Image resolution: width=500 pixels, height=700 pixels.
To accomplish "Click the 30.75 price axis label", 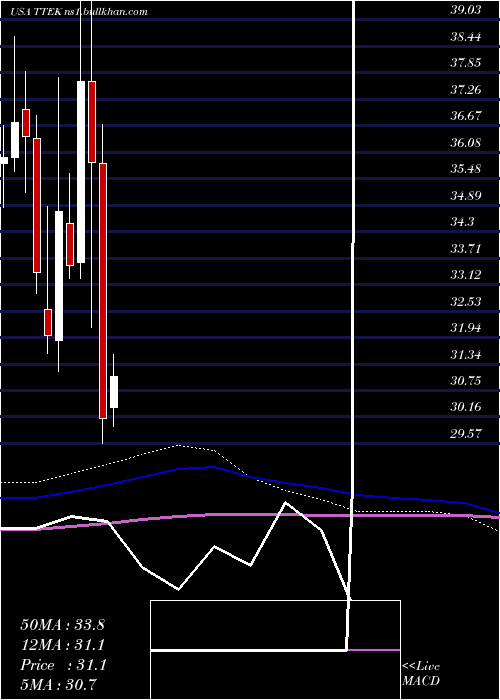I will click(x=466, y=381).
